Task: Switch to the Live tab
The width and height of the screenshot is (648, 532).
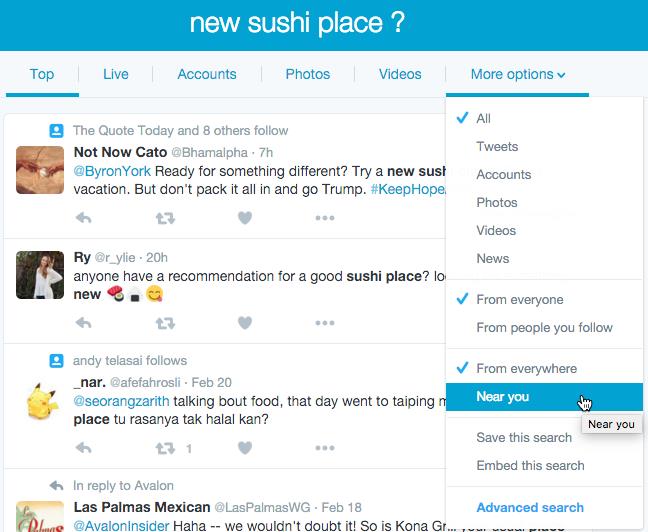Action: (x=116, y=74)
